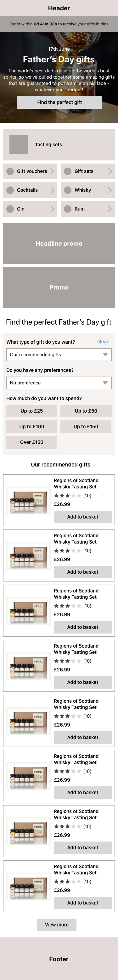Screen dimensions: 118x980
Task: Open the Headline promo banner
Action: [59, 243]
